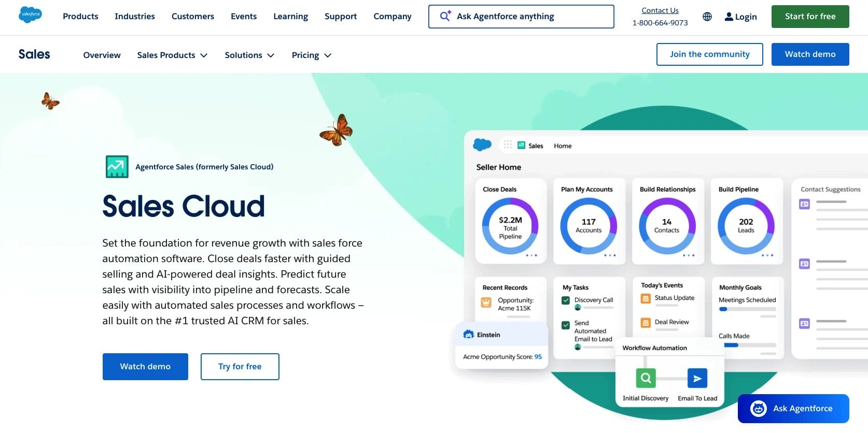Click the Ask Agentforce anything search field
The width and height of the screenshot is (868, 433).
click(521, 17)
